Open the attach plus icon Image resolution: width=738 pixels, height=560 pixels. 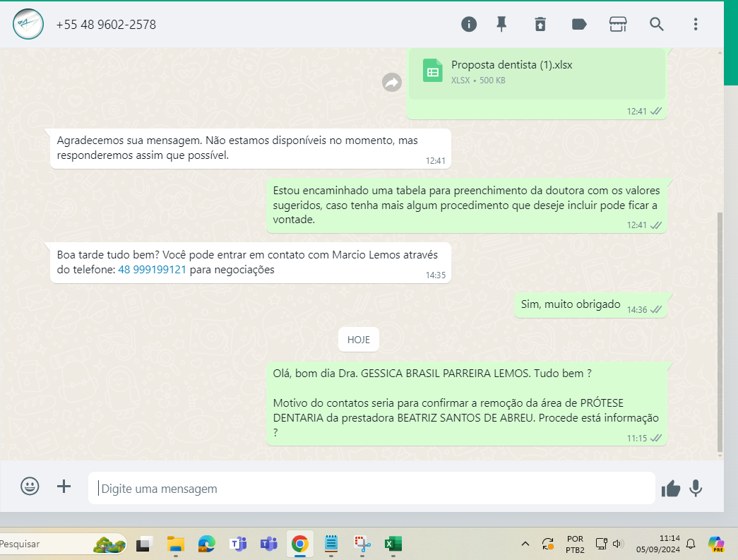(x=64, y=486)
